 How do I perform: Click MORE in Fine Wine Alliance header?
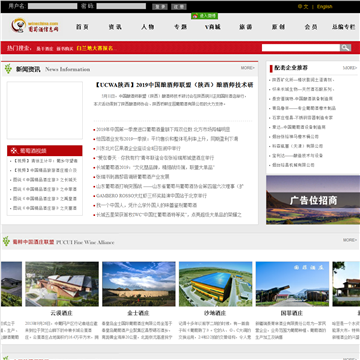click(x=350, y=240)
